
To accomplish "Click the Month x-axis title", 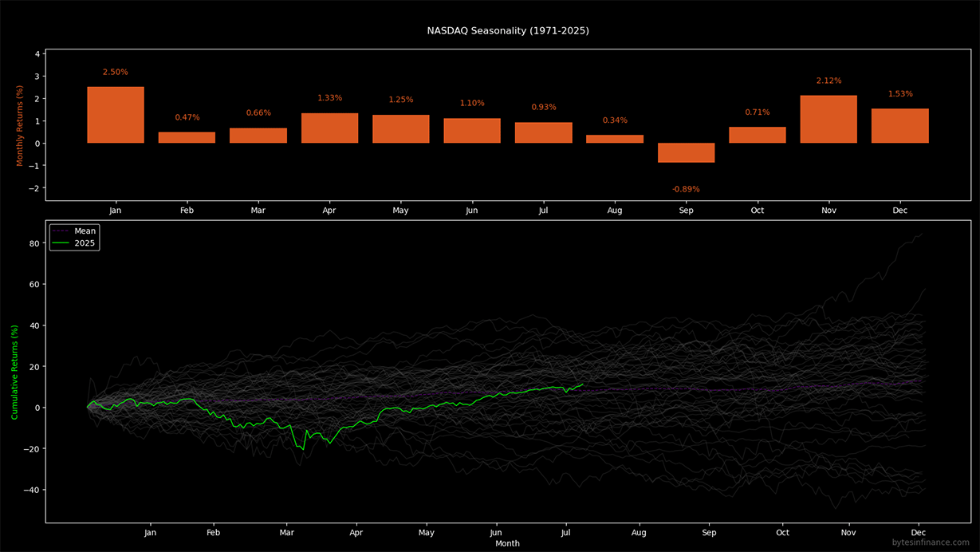I will (507, 543).
